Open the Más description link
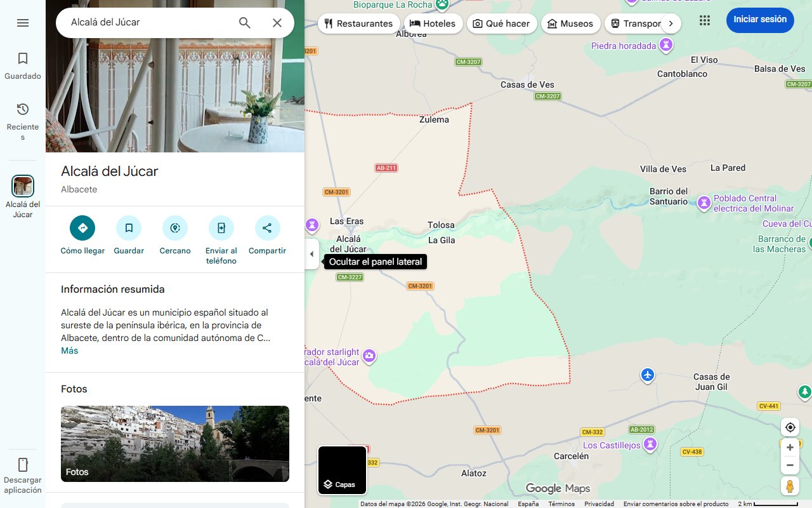 click(x=69, y=350)
